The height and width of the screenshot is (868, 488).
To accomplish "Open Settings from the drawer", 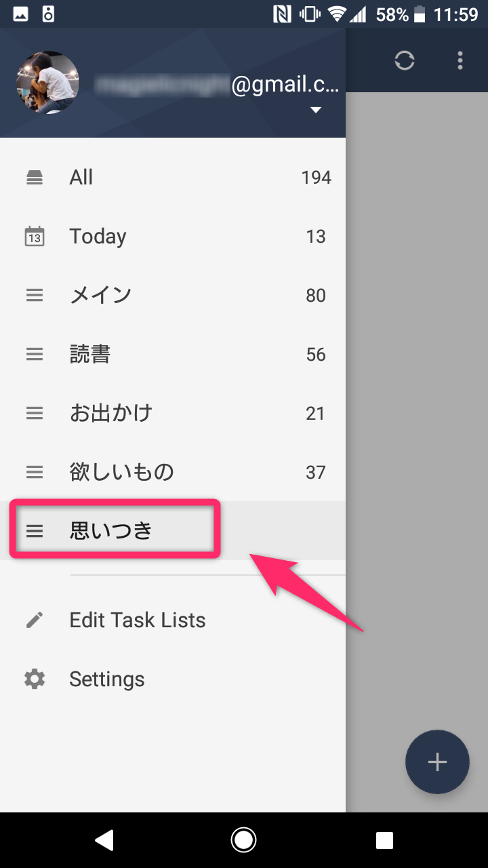I will 107,679.
